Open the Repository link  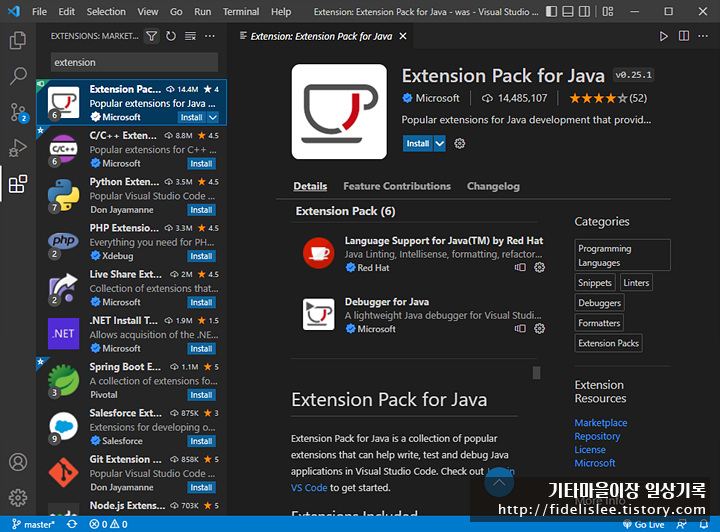coord(597,436)
